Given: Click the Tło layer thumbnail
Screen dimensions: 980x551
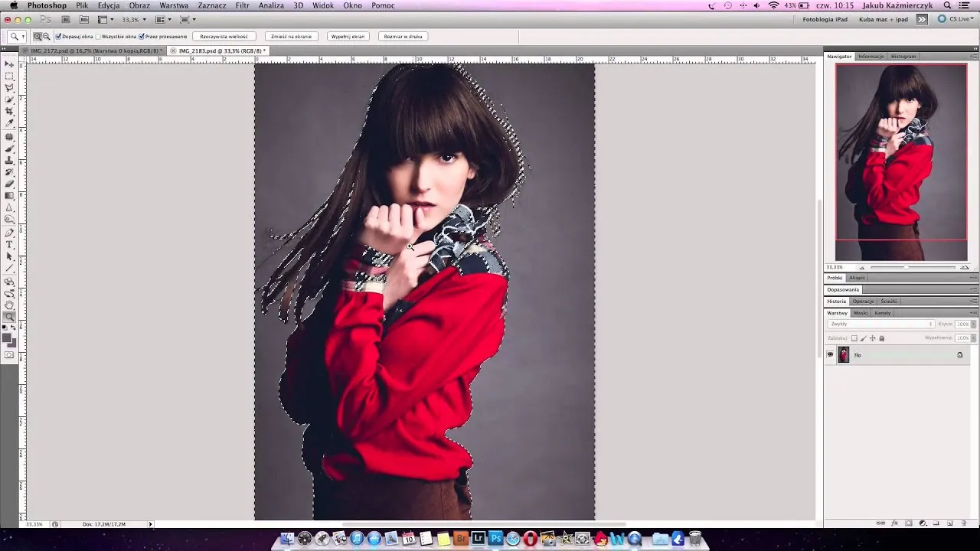Looking at the screenshot, I should pyautogui.click(x=844, y=355).
